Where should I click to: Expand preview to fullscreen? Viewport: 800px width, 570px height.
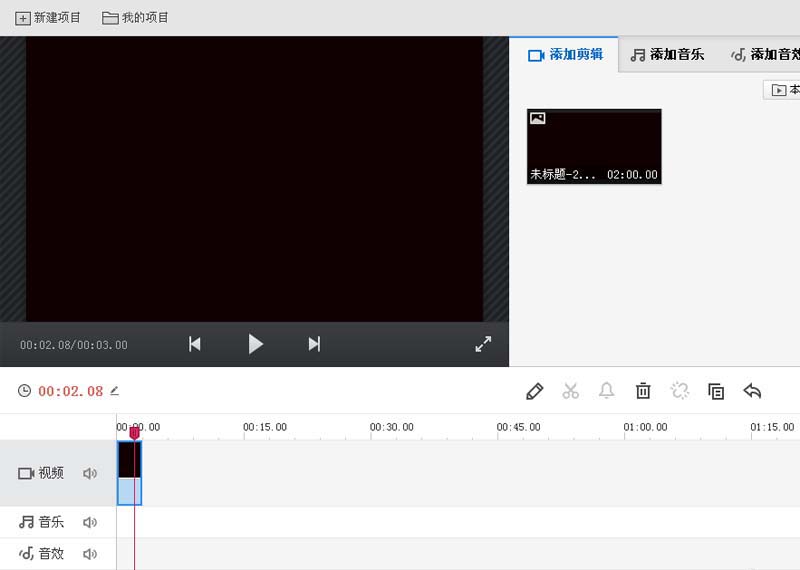coord(483,344)
